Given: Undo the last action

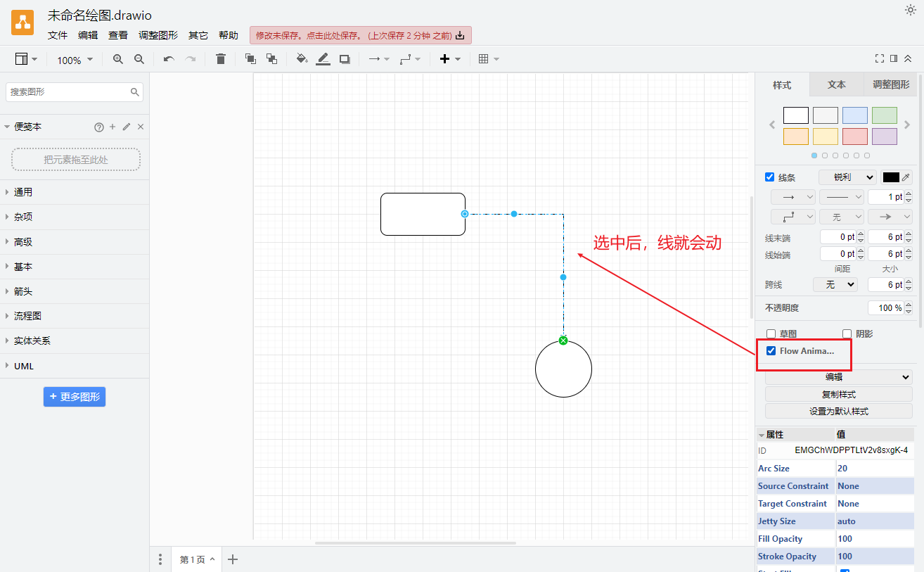Looking at the screenshot, I should coord(169,59).
